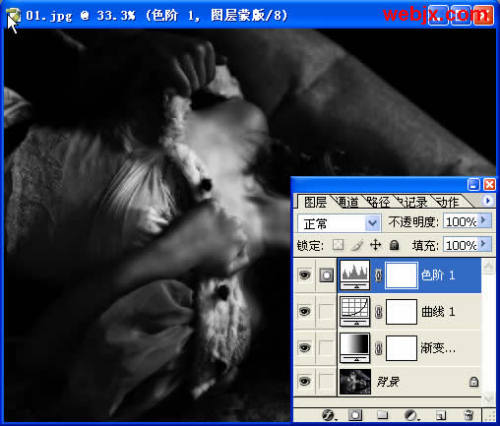Select the layer mask of 渐变 layer
This screenshot has width=500, height=426.
coord(401,348)
